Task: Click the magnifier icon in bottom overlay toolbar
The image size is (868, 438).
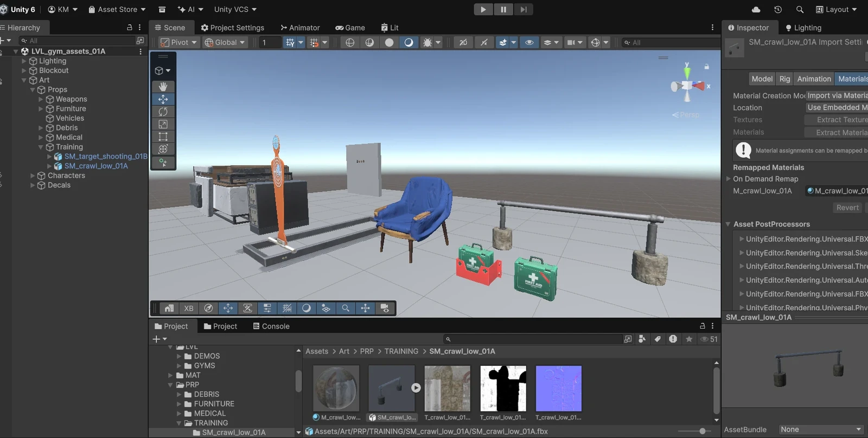Action: (346, 308)
